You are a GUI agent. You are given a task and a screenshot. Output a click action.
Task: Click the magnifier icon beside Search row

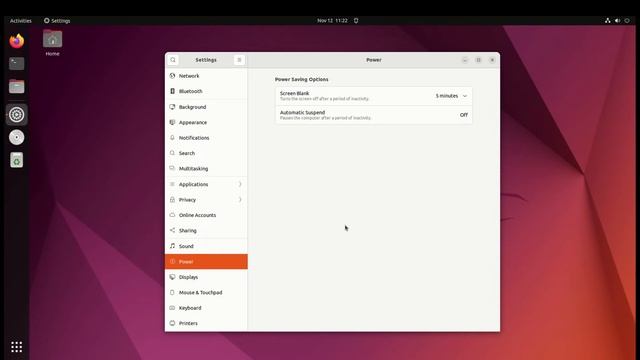pyautogui.click(x=172, y=153)
